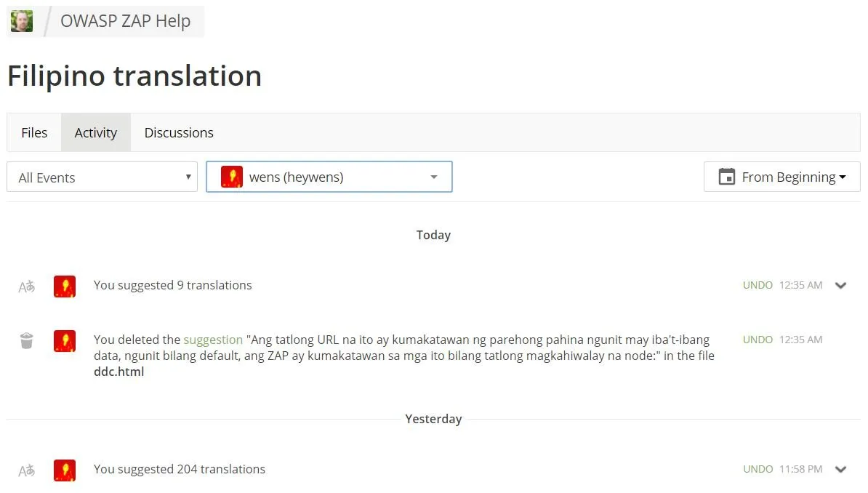Click the calendar icon in From Beginning button
Screen dimensions: 868x493
pyautogui.click(x=726, y=177)
